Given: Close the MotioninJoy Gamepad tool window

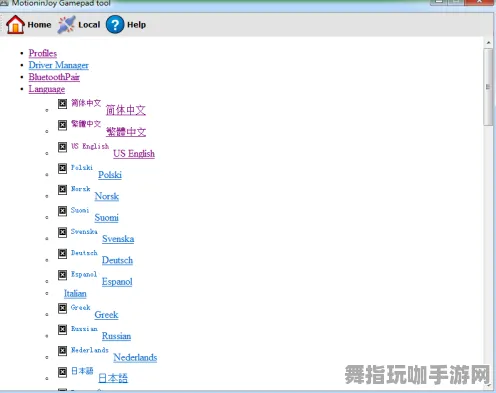Looking at the screenshot, I should (480, 2).
